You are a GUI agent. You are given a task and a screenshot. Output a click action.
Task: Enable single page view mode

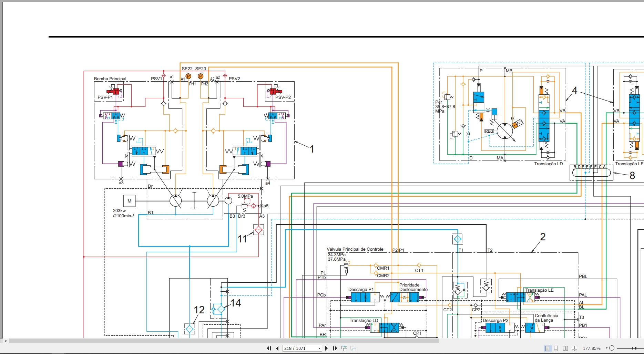[x=547, y=348]
